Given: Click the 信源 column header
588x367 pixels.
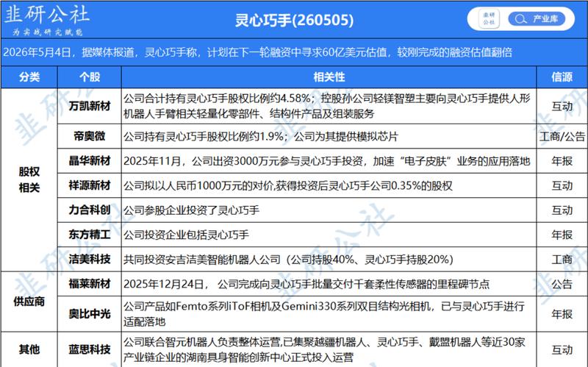Looking at the screenshot, I should (562, 77).
